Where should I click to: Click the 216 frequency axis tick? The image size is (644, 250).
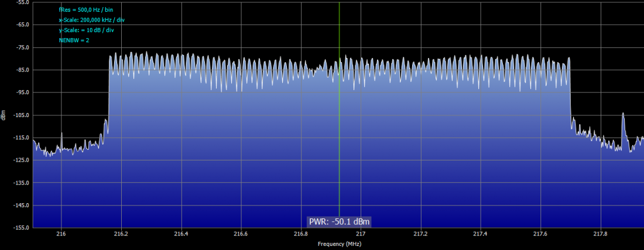click(x=61, y=233)
